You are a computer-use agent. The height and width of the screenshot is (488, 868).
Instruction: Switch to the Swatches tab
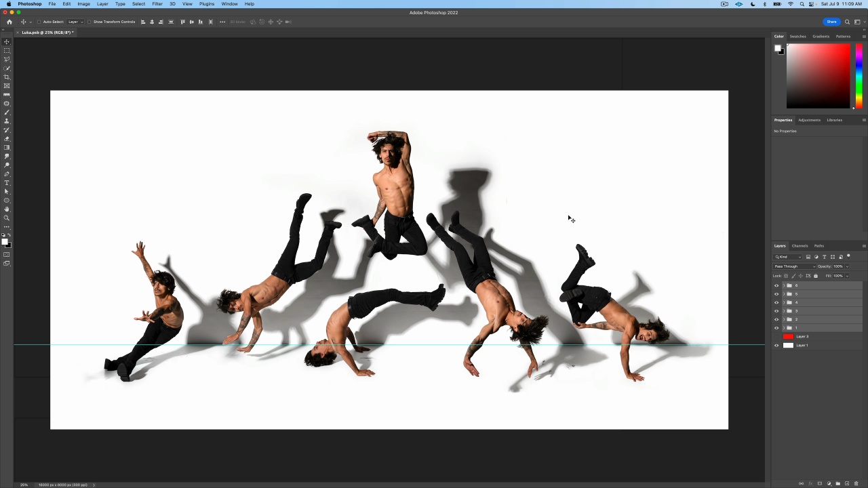tap(798, 37)
